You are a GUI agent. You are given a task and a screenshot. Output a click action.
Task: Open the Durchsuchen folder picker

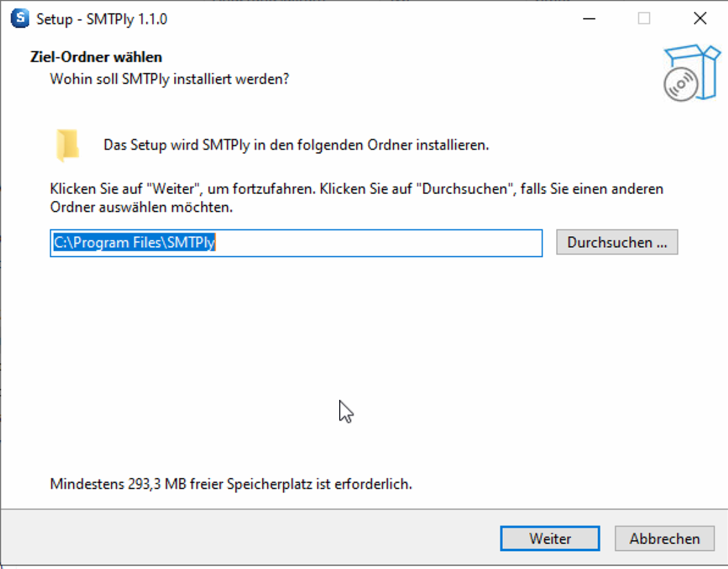coord(617,242)
